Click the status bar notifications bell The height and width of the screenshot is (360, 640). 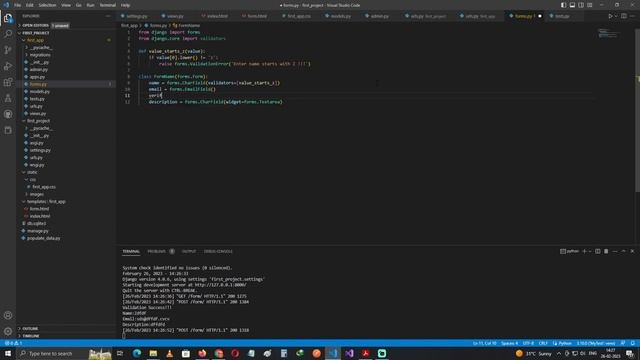(x=633, y=343)
